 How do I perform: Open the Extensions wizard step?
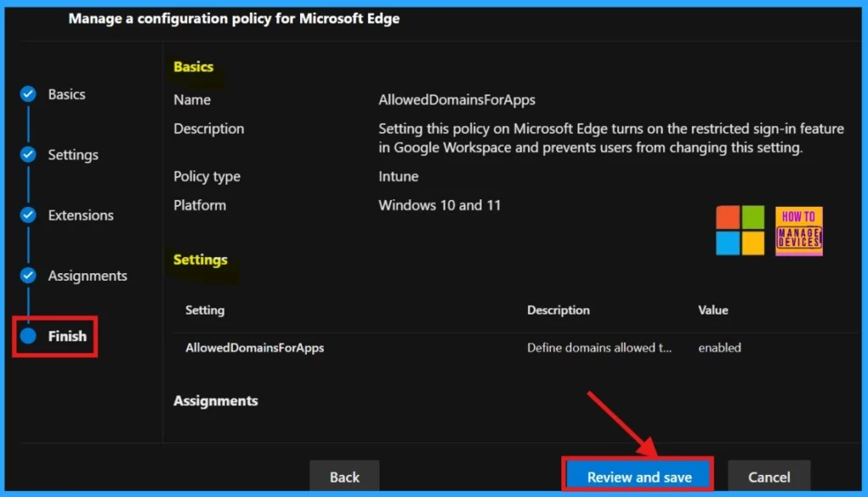[81, 215]
